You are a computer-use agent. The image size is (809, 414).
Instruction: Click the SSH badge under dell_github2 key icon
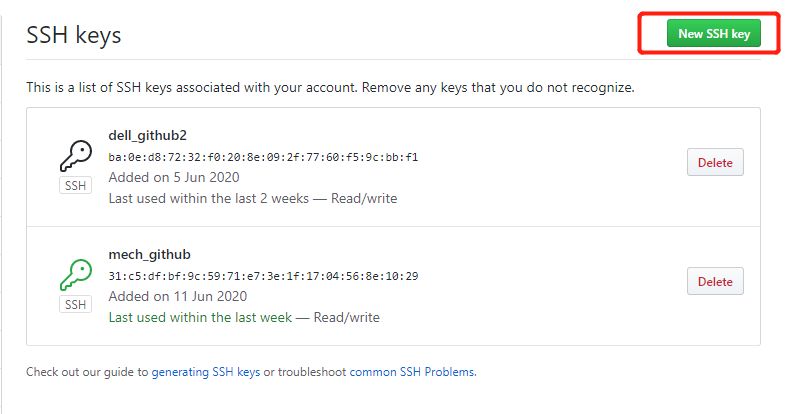pos(75,185)
